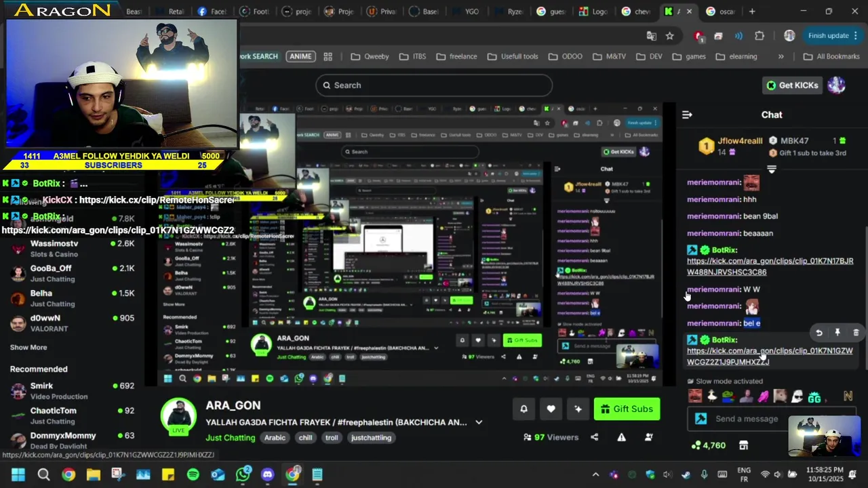The height and width of the screenshot is (488, 868).
Task: Insert the golden N emote
Action: pos(848,396)
